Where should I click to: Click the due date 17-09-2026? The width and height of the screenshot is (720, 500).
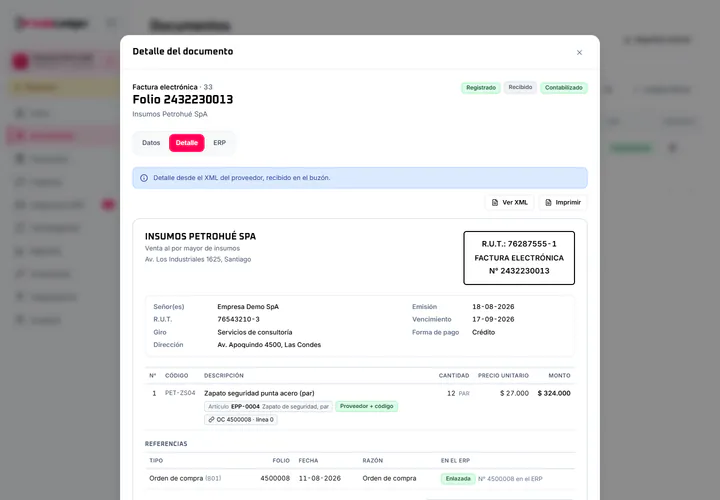coord(493,319)
